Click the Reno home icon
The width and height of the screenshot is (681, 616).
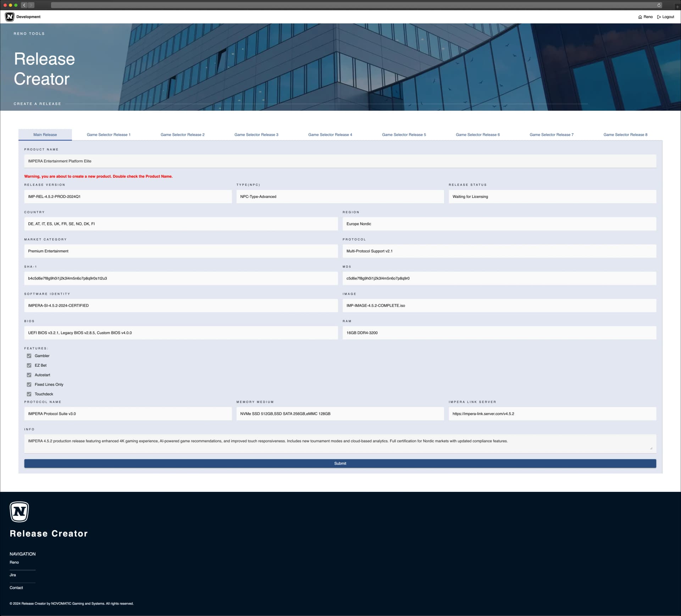pyautogui.click(x=640, y=17)
